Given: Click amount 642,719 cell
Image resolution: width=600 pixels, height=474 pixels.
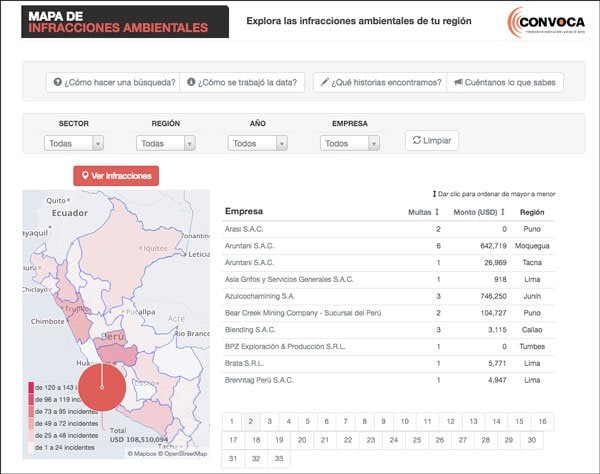Looking at the screenshot, I should coord(493,246).
